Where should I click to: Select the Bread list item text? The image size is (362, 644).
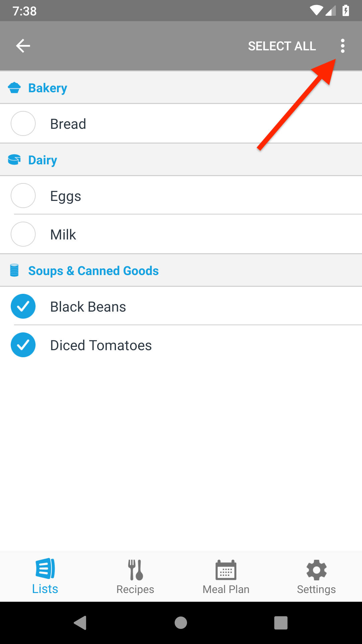pos(68,123)
